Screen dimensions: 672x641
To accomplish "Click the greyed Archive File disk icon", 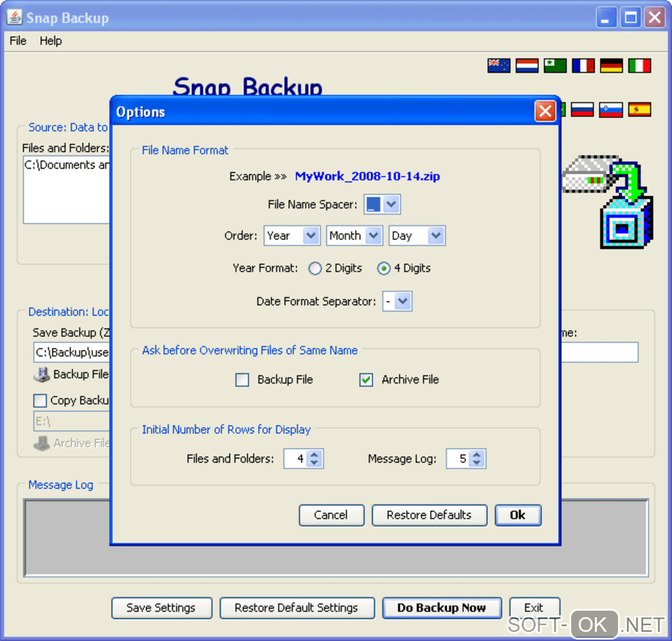I will (42, 443).
